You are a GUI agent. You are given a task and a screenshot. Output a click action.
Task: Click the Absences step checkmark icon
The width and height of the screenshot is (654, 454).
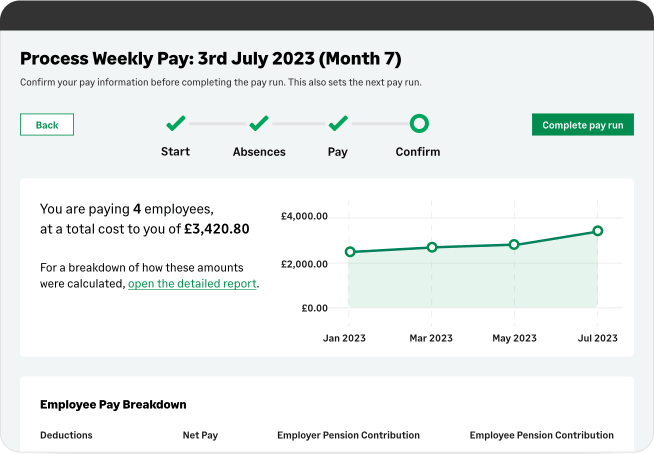coord(259,124)
